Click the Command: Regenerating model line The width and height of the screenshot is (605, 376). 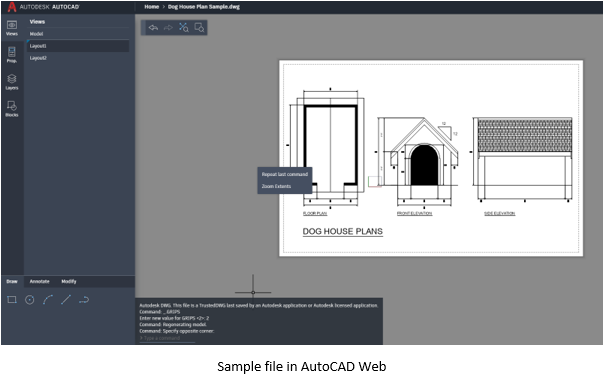click(173, 325)
